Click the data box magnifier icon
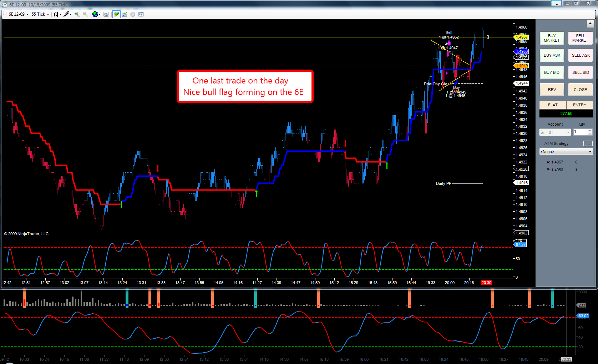The width and height of the screenshot is (598, 364). pos(106,14)
